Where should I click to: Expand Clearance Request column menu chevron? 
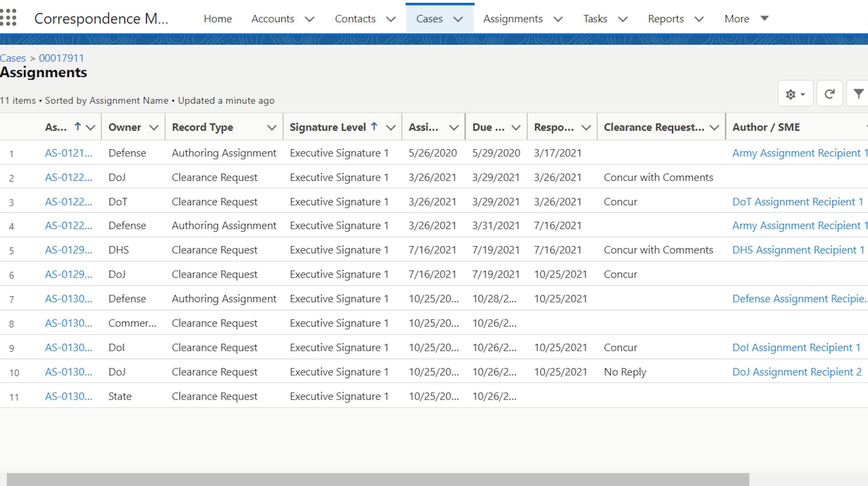tap(714, 127)
